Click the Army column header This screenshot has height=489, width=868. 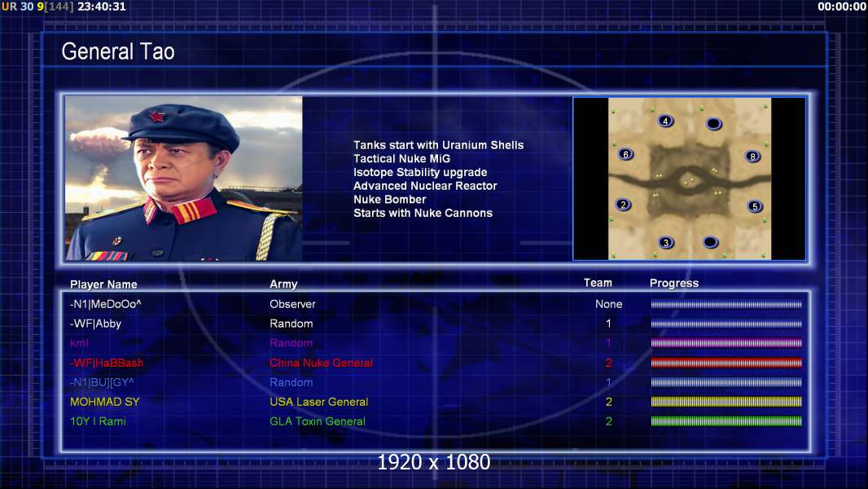(x=283, y=284)
